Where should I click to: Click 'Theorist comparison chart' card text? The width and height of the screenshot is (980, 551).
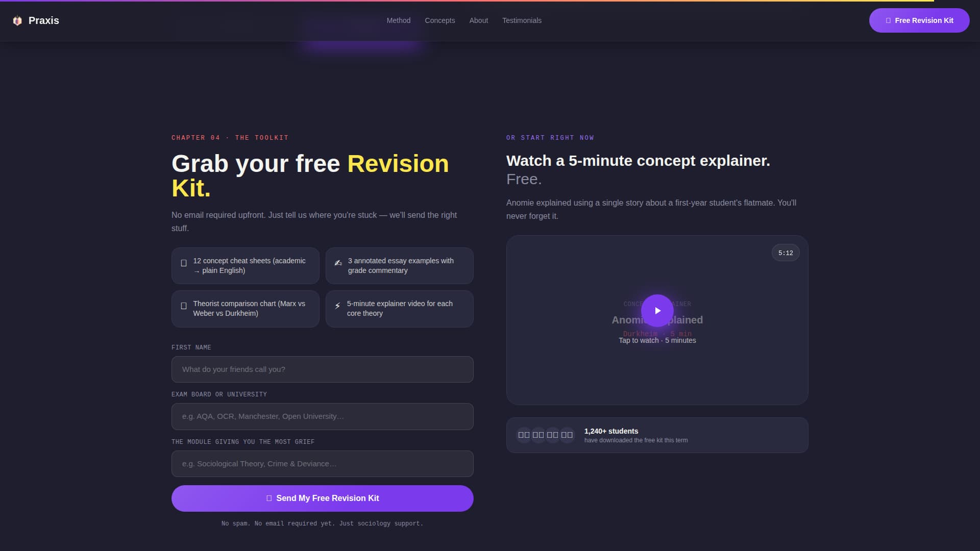(x=249, y=309)
